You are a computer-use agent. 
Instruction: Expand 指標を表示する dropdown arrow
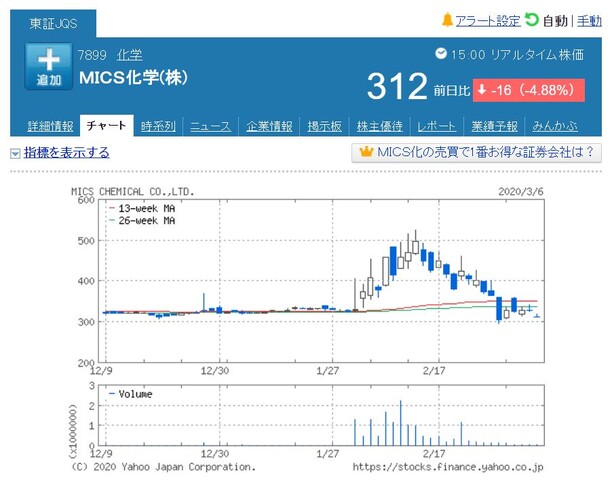pyautogui.click(x=15, y=153)
